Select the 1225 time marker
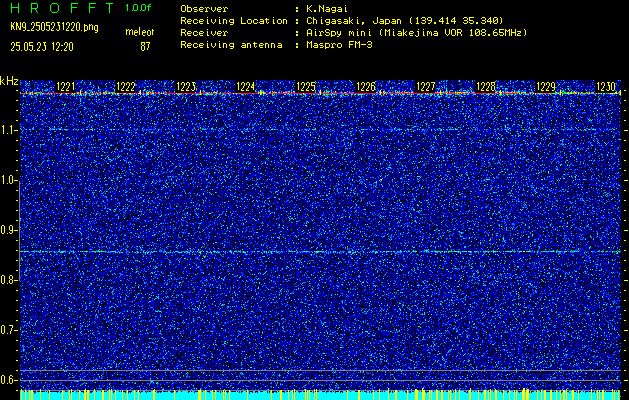Screen dimensions: 629x400 (305, 86)
